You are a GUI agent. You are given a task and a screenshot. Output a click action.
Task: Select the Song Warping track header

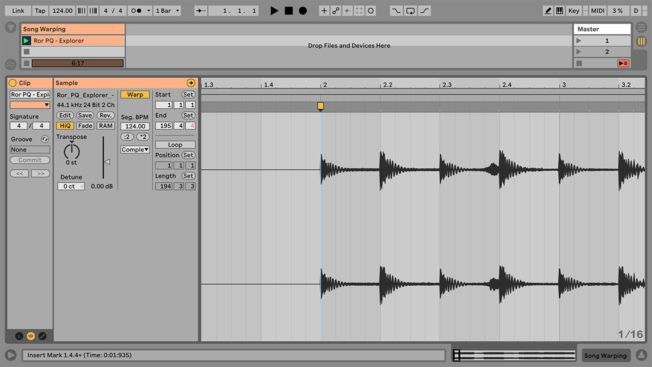(73, 29)
